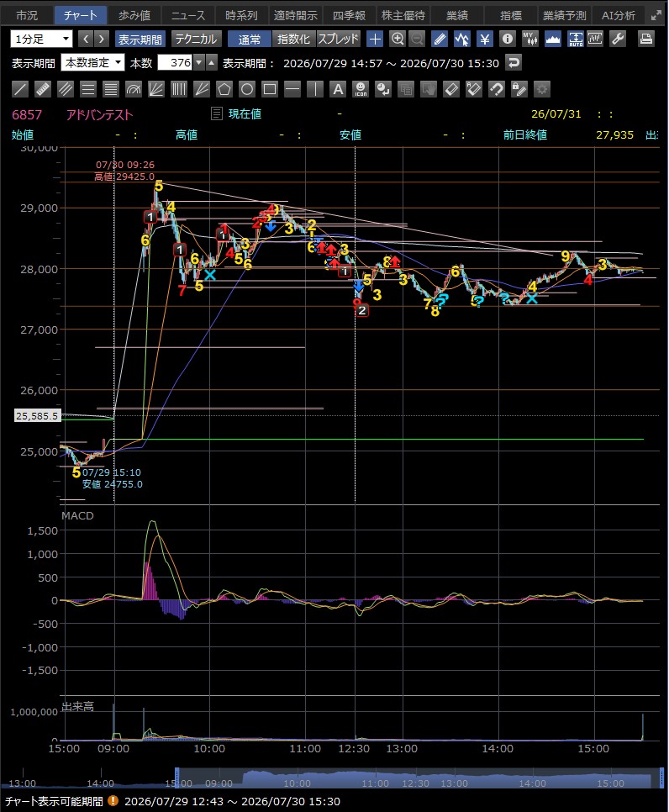Screen dimensions: 669x812
Task: Click the zoom in magnifier icon
Action: coord(398,39)
